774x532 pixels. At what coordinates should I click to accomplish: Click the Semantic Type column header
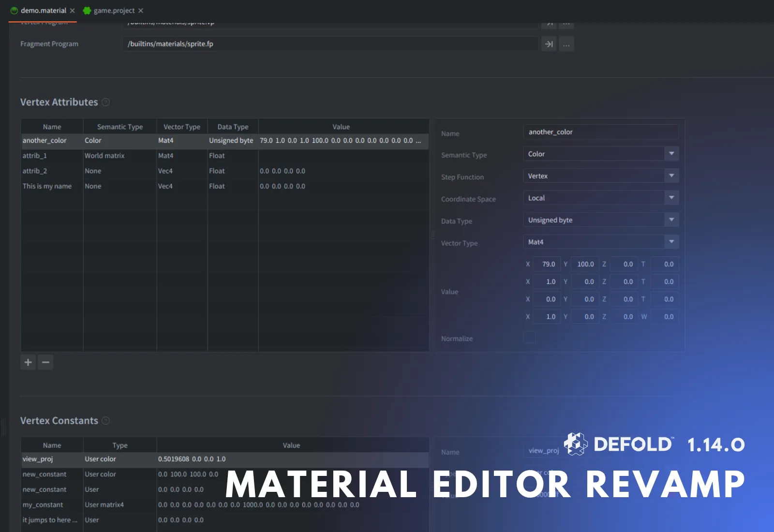click(x=120, y=127)
